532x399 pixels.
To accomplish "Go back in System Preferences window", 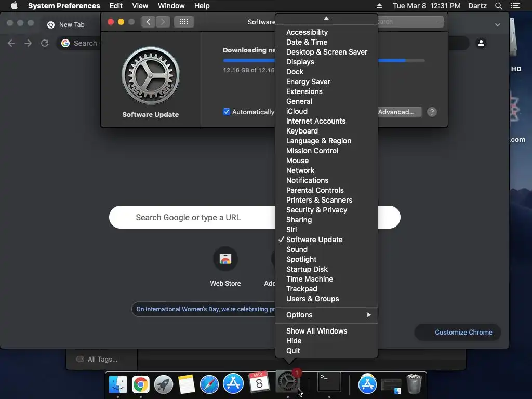I will coord(148,22).
